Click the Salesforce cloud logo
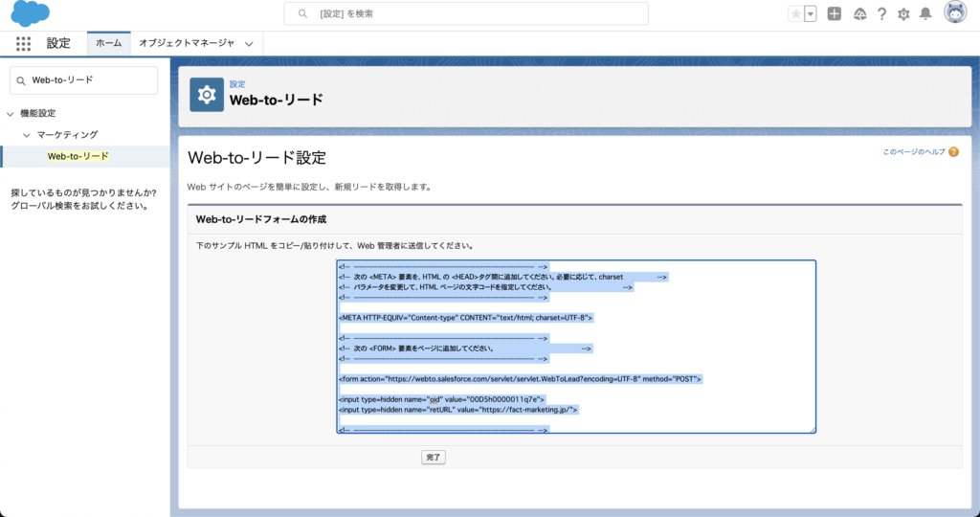 point(30,13)
